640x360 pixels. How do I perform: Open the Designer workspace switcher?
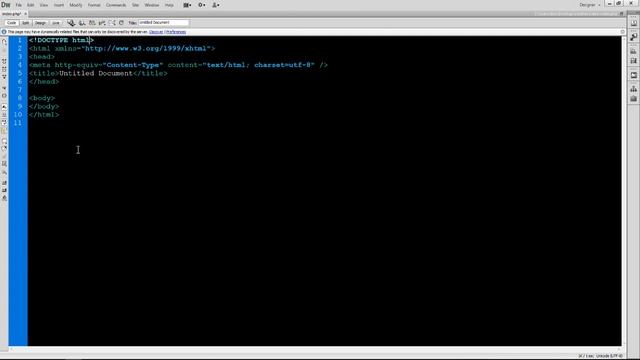pos(589,5)
